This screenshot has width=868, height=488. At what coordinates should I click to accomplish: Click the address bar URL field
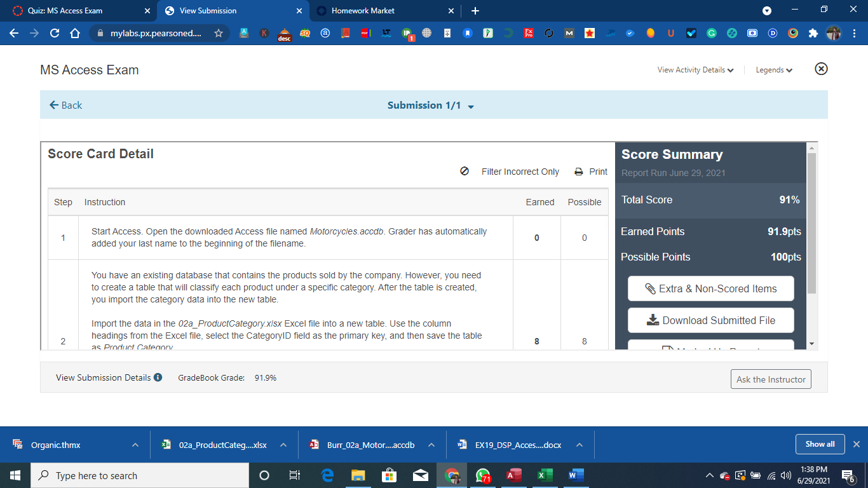click(x=157, y=33)
